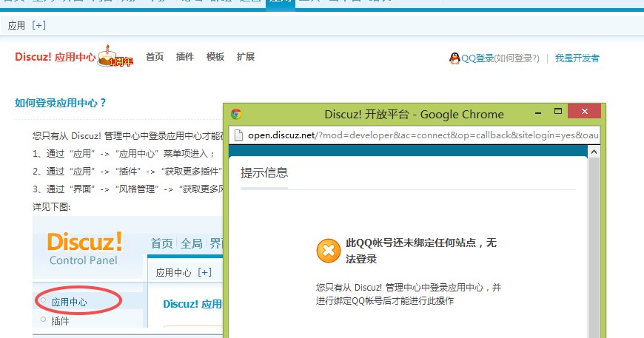Click the 我是开发者 link
This screenshot has width=644, height=338.
tap(577, 58)
